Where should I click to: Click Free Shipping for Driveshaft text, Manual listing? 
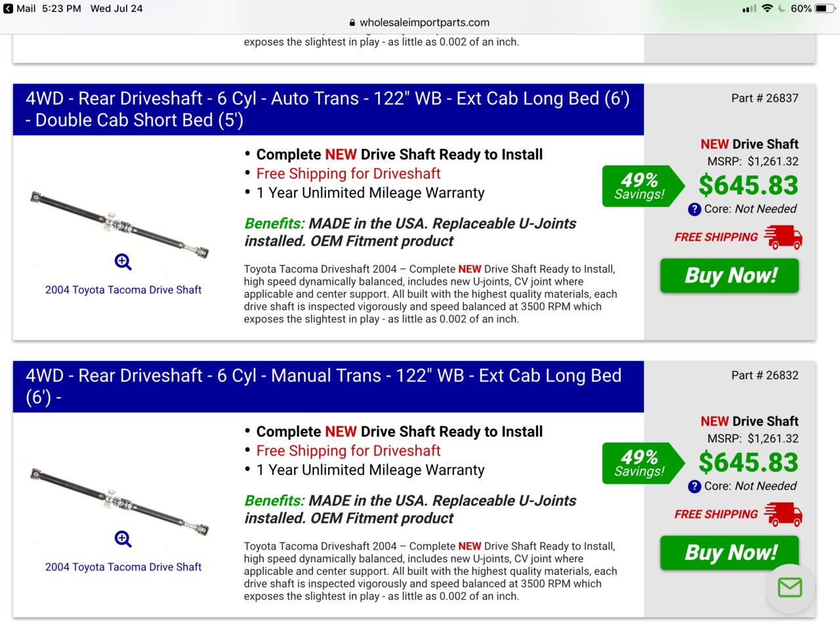(x=348, y=451)
